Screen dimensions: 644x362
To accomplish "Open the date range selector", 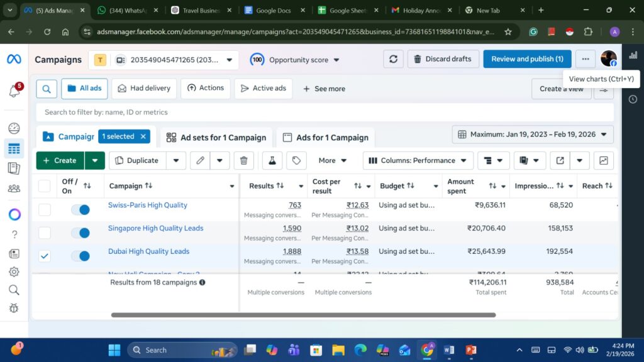I will coord(532,134).
